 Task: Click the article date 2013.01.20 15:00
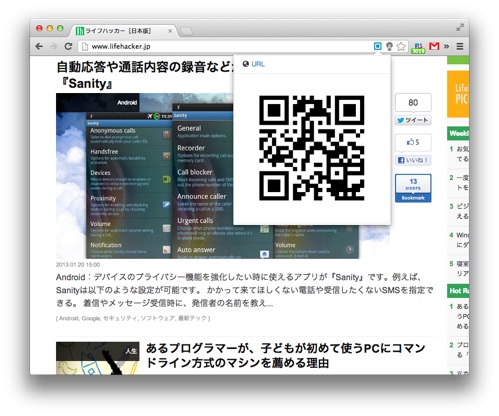(x=78, y=265)
